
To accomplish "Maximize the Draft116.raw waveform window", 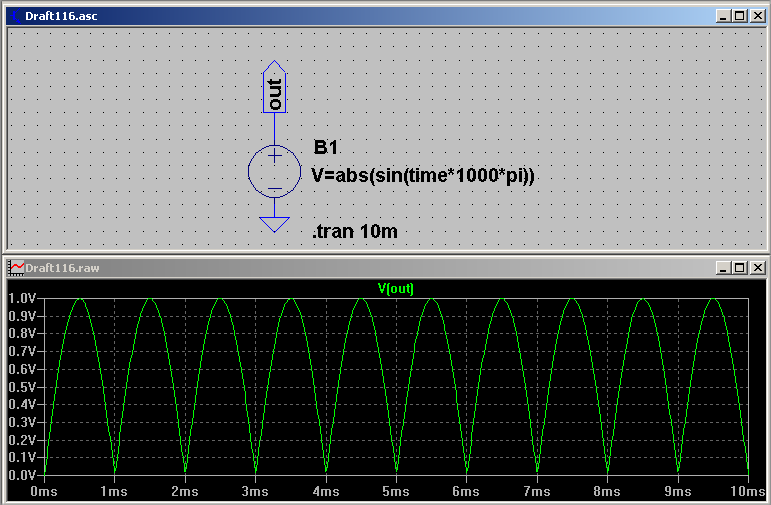I will [740, 267].
